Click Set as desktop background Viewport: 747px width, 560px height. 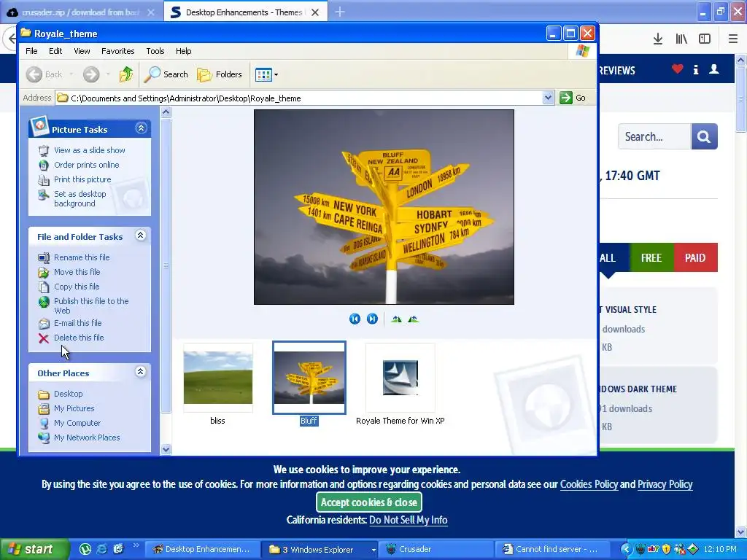point(80,198)
